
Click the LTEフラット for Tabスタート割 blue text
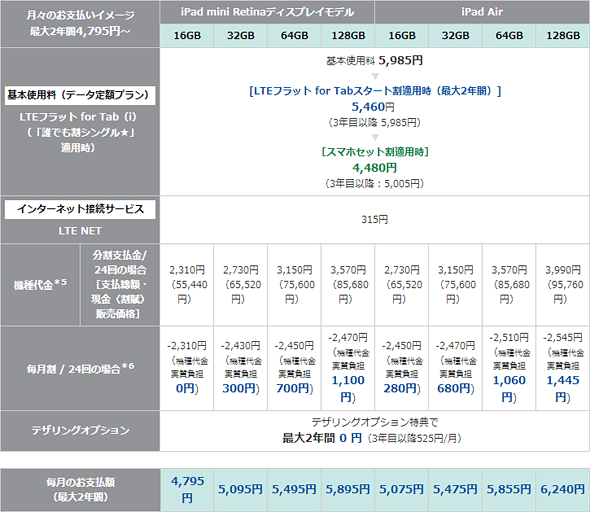pyautogui.click(x=375, y=91)
